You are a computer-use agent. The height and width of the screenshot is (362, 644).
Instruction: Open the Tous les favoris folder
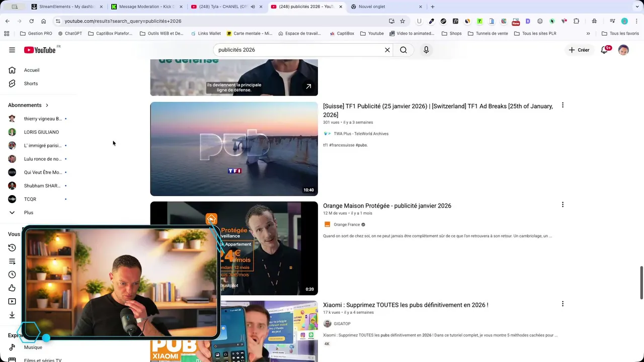pyautogui.click(x=620, y=34)
